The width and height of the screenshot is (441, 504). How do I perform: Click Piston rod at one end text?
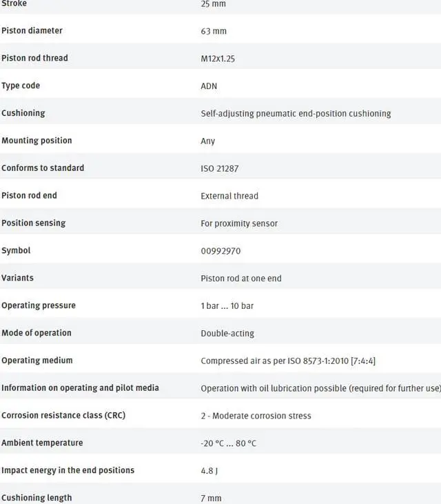[x=241, y=278]
